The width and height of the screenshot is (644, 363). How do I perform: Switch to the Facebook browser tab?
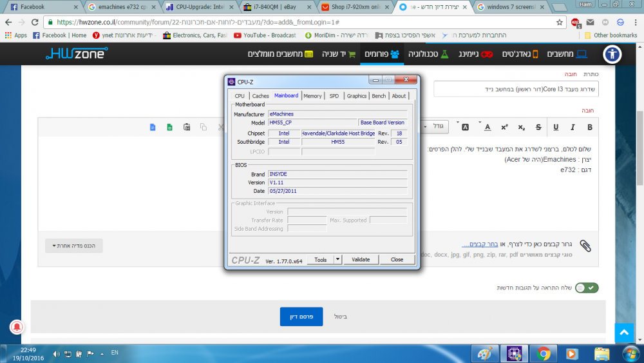coord(43,7)
